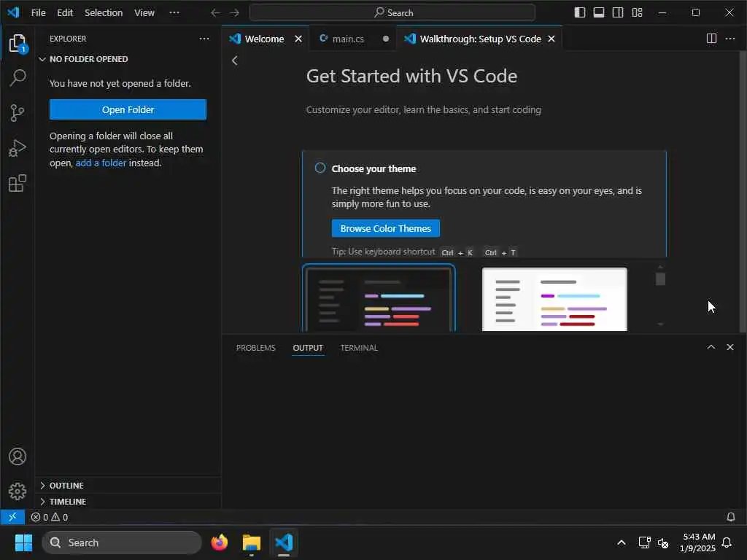
Task: Open the Run and Debug view
Action: (x=18, y=148)
